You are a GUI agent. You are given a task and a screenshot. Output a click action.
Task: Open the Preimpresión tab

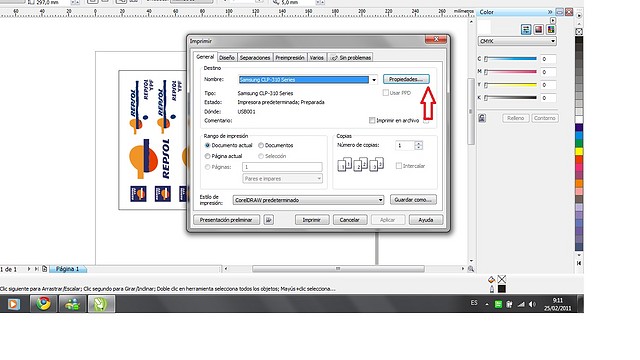290,58
